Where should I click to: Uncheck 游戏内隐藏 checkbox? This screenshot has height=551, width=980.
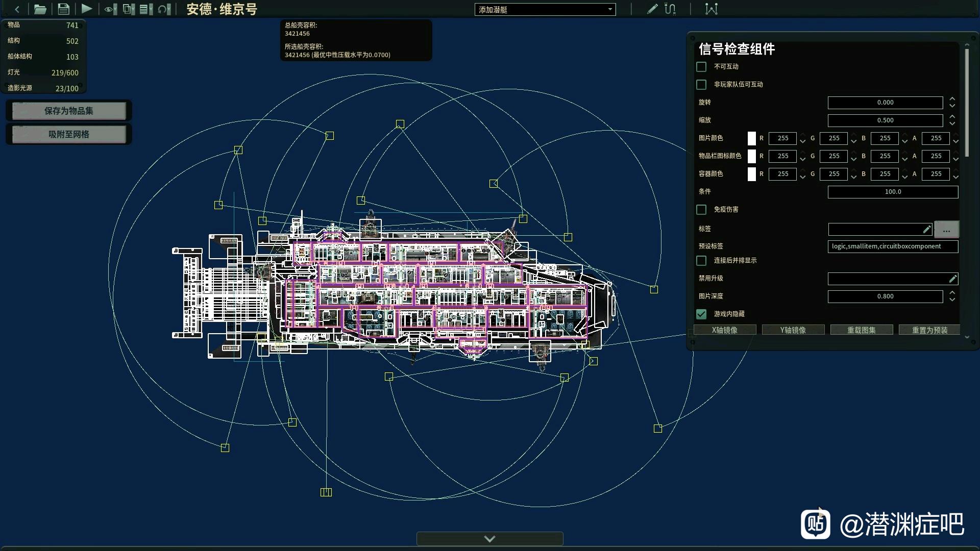click(701, 314)
